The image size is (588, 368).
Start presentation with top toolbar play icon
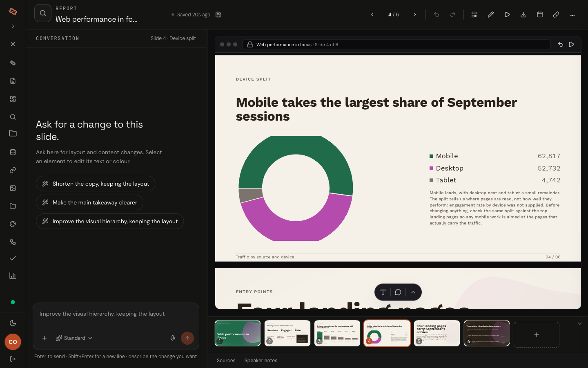tap(507, 15)
